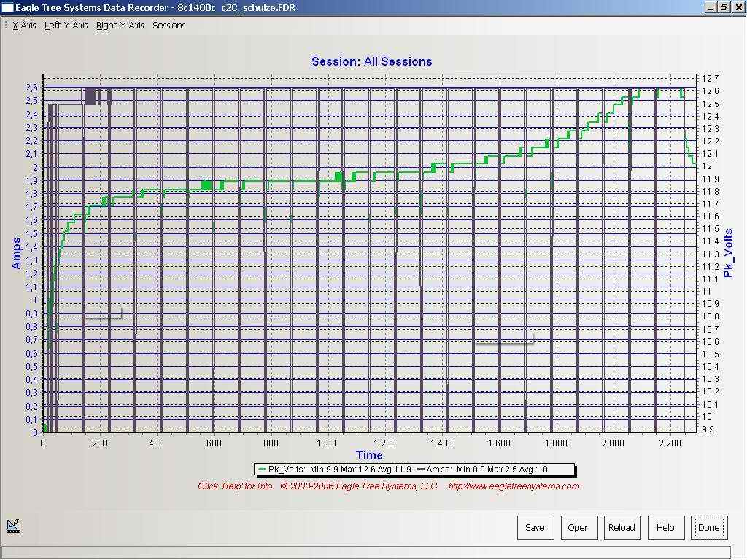Open the X Axis menu
The height and width of the screenshot is (560, 747).
coord(24,26)
